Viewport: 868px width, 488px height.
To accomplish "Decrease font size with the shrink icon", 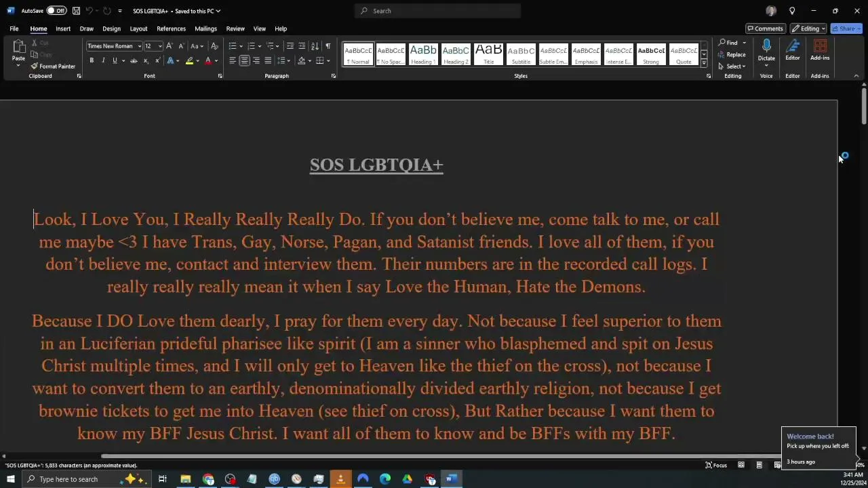I will point(181,46).
